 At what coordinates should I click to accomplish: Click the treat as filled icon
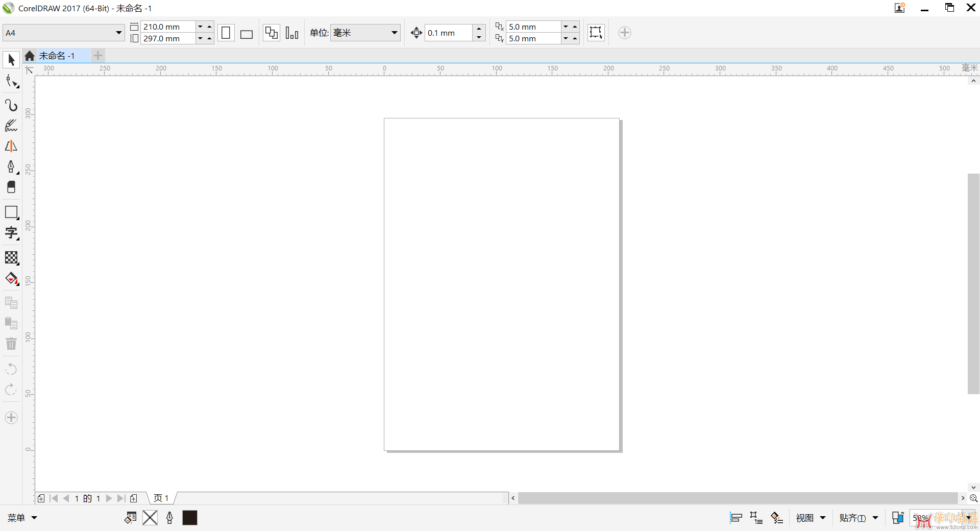pos(596,32)
